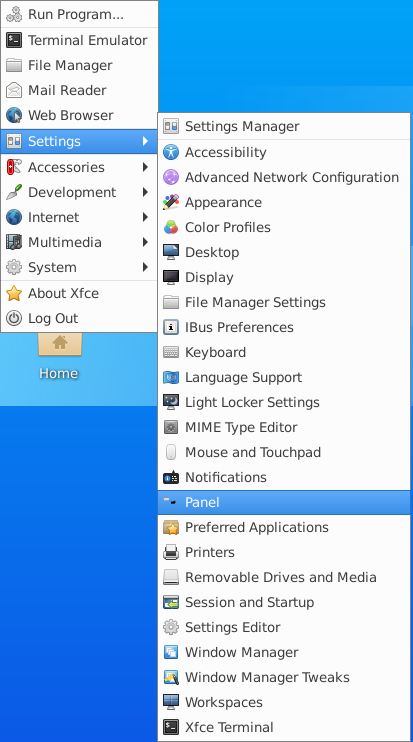Expand the System submenu arrow
Image resolution: width=413 pixels, height=742 pixels.
pyautogui.click(x=145, y=267)
